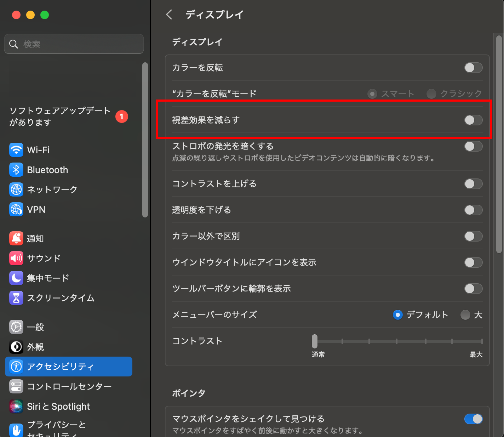This screenshot has width=504, height=437.
Task: Go back using the chevron arrow
Action: tap(169, 15)
